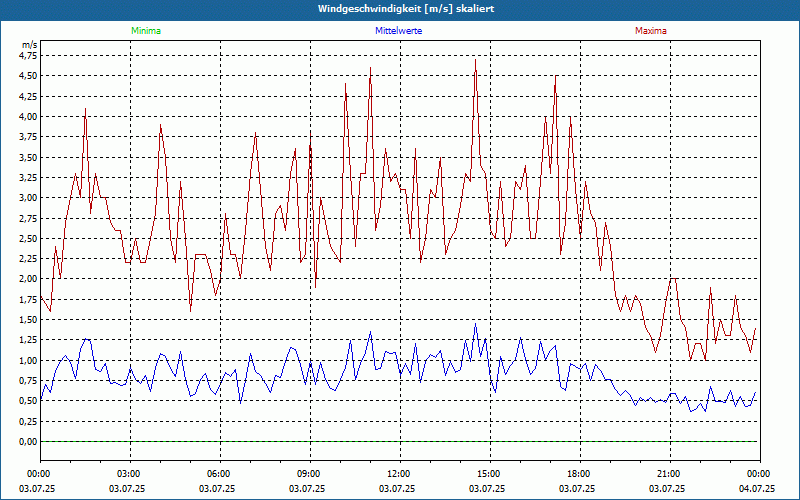Select the 15:00 time axis label
The image size is (800, 500).
tap(489, 474)
